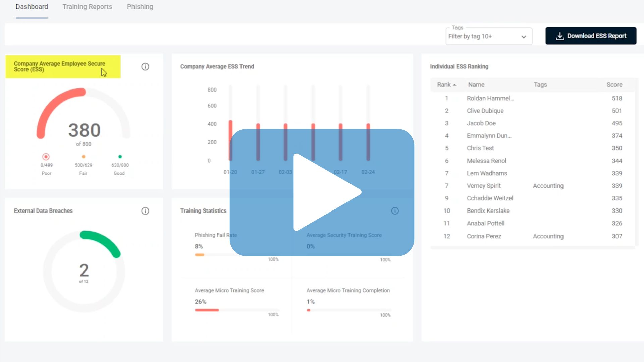Click the Average Micro Training Completion progress bar
Screen dimensions: 644x362
(349, 310)
